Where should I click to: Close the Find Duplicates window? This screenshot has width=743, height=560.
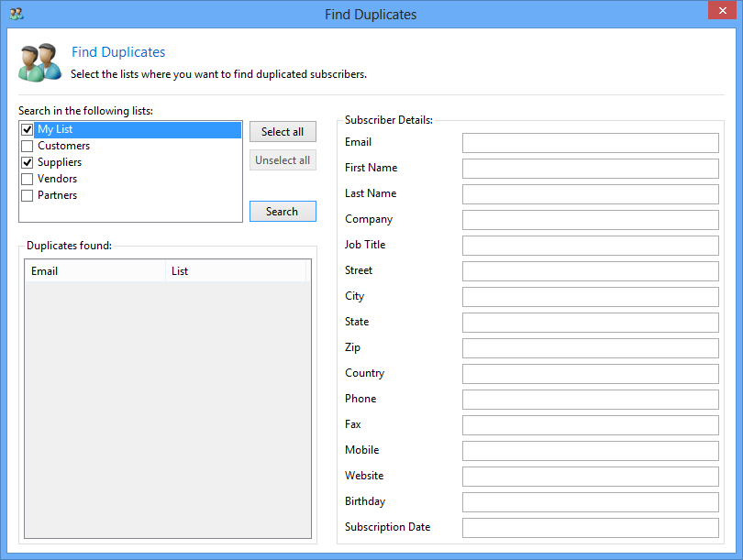(721, 12)
